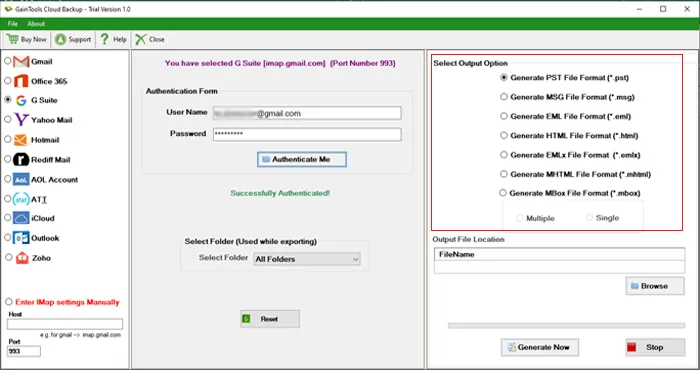Image resolution: width=700 pixels, height=370 pixels.
Task: Click the iCloud cloud icon
Action: (21, 218)
